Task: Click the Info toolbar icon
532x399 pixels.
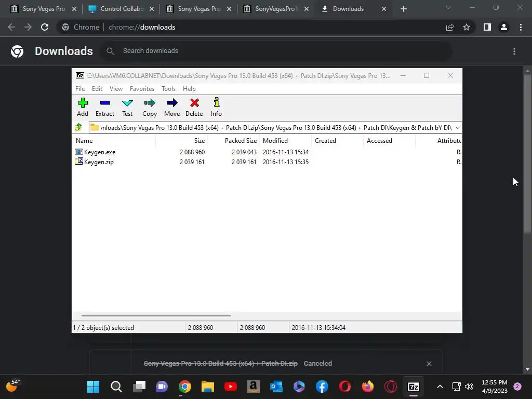Action: (x=216, y=107)
